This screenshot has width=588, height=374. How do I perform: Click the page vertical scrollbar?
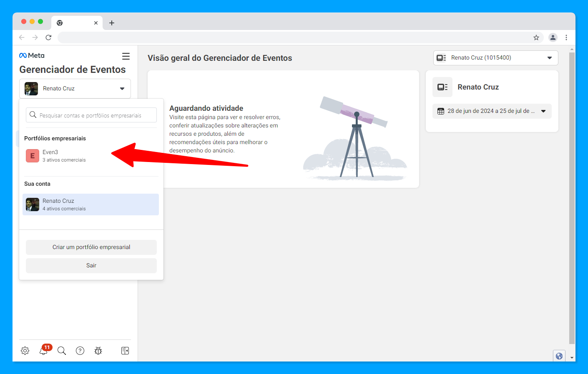(572, 198)
